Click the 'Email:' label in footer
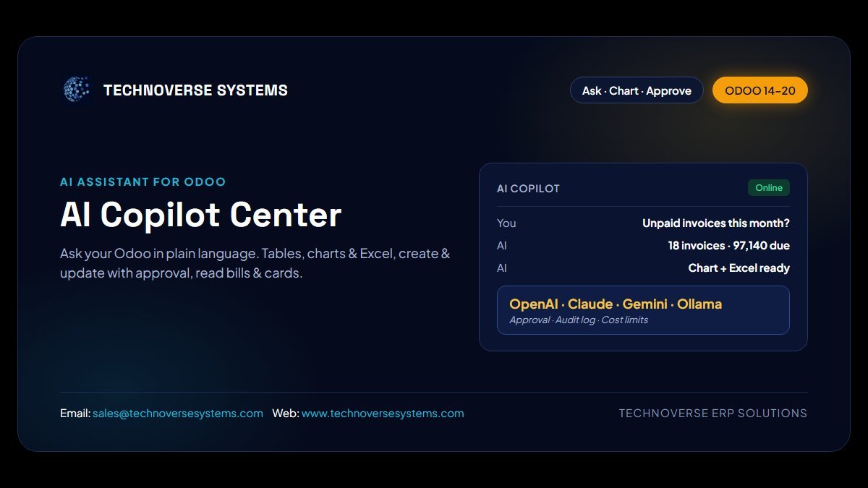Screen dimensions: 868x488 tap(75, 414)
